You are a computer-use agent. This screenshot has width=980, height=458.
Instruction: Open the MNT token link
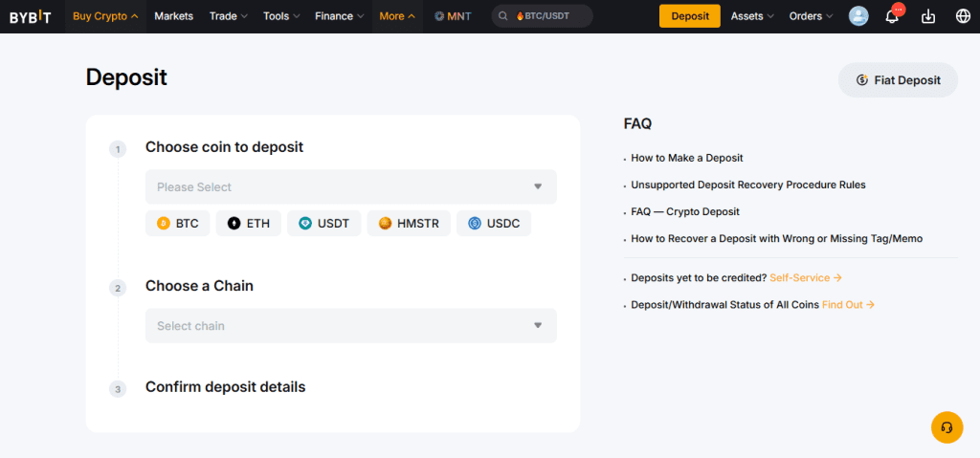453,16
